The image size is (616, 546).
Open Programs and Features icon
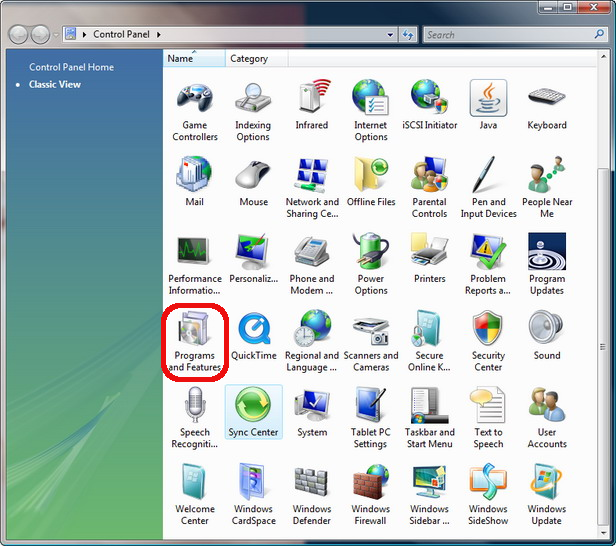pos(194,329)
